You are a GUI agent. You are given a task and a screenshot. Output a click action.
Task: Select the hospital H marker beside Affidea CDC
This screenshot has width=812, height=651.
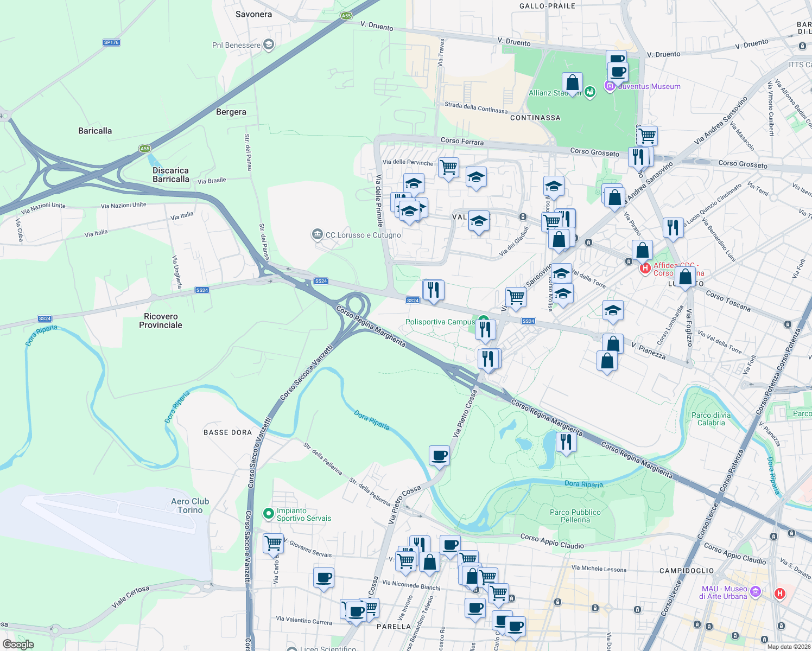pos(645,267)
